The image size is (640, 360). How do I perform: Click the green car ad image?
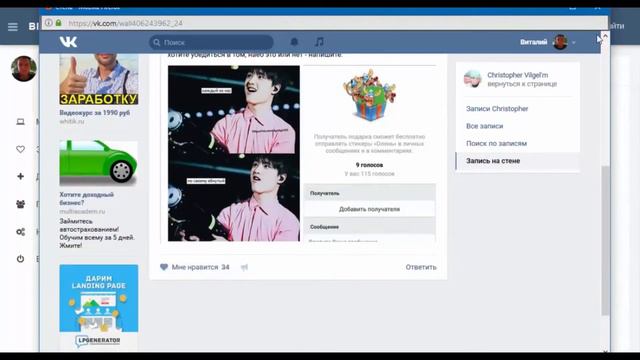99,163
